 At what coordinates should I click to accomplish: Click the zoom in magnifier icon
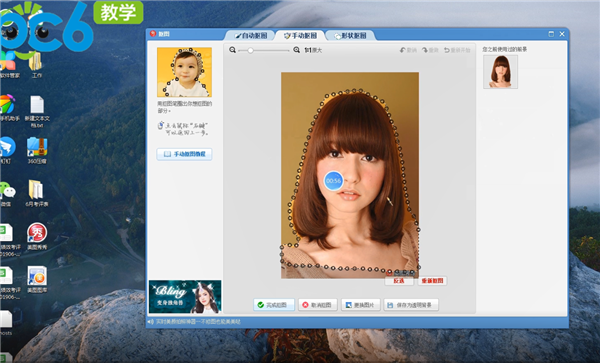(297, 50)
